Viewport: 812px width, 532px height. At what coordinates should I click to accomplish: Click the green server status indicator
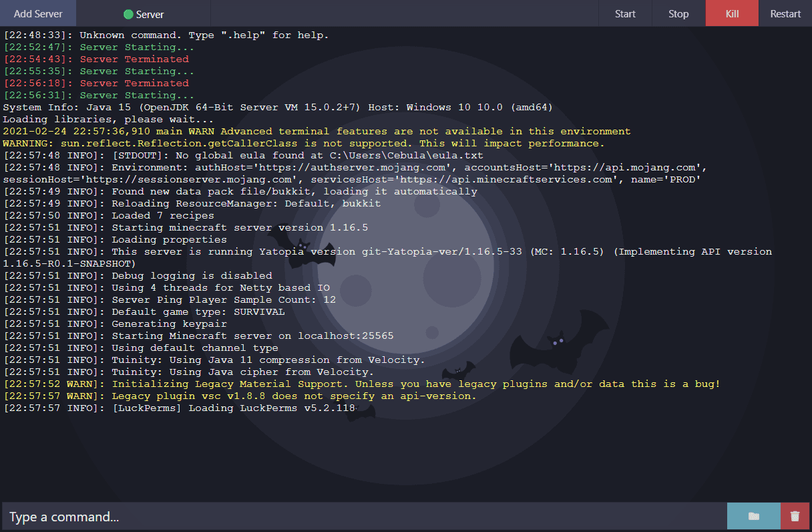coord(127,12)
